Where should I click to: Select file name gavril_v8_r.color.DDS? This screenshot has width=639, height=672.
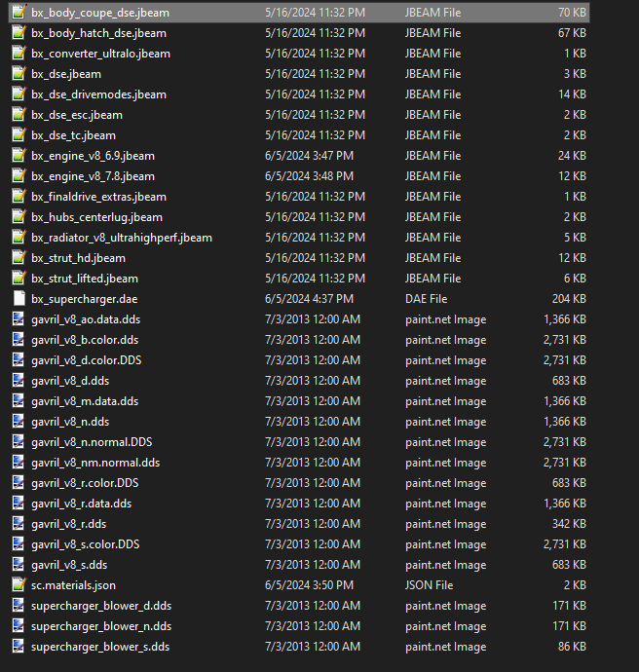point(85,483)
